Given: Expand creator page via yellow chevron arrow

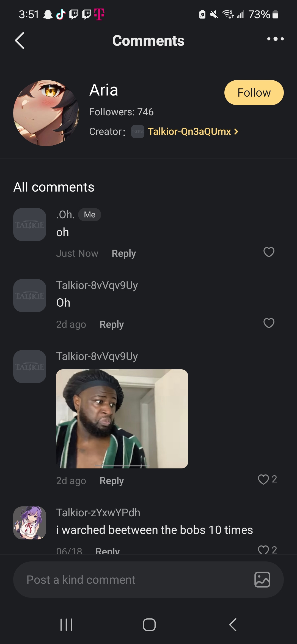Looking at the screenshot, I should point(236,132).
